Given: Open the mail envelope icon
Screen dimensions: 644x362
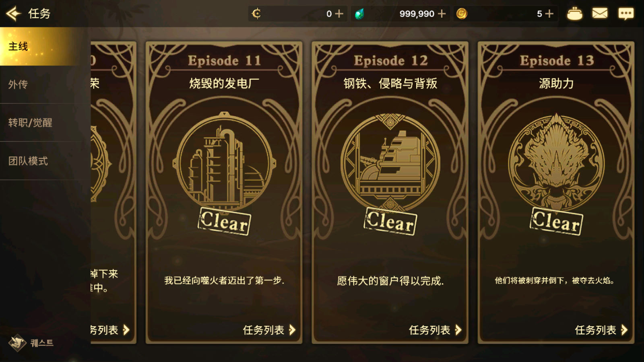Looking at the screenshot, I should pos(600,14).
